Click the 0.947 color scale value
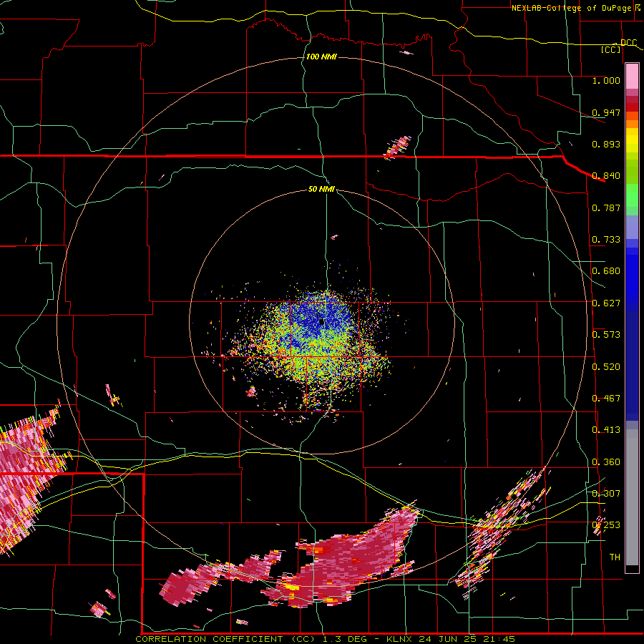644x644 pixels. click(606, 112)
